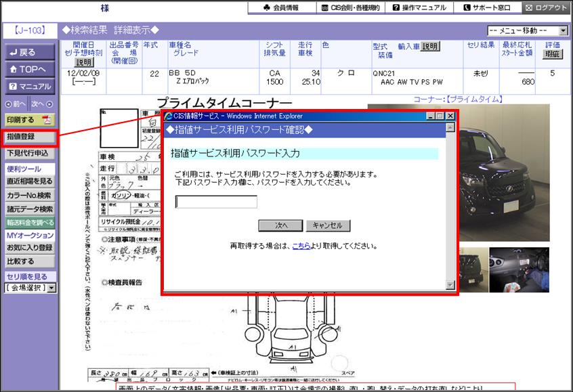Screen dimensions: 573x392
Task: Open 直近相場を見る tool
Action: [x=30, y=181]
